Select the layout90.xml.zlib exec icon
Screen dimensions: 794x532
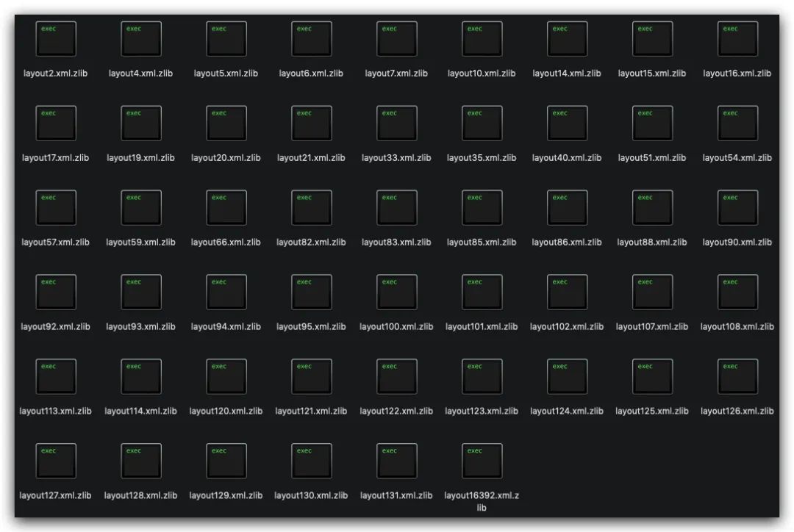(x=737, y=208)
